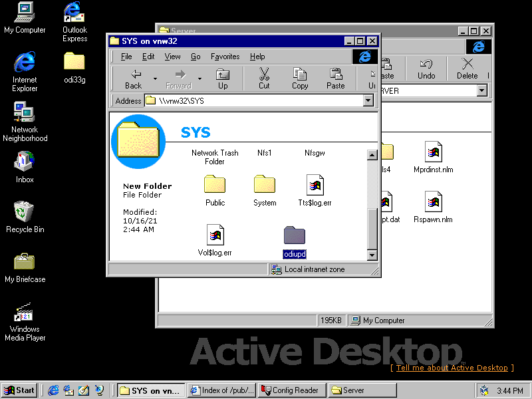Click the Start button
The image size is (532, 399).
coord(19,390)
